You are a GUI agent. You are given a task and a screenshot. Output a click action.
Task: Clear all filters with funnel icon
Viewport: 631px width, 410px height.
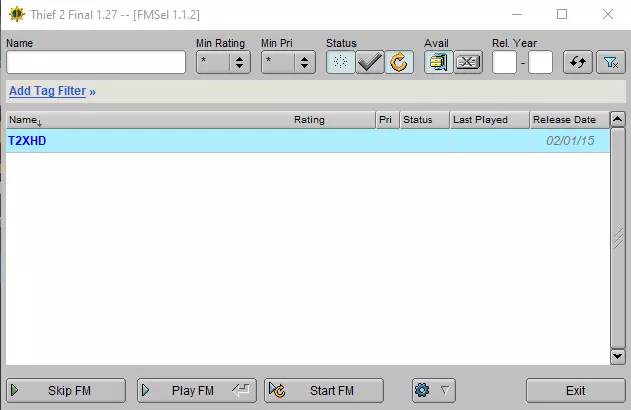[610, 62]
